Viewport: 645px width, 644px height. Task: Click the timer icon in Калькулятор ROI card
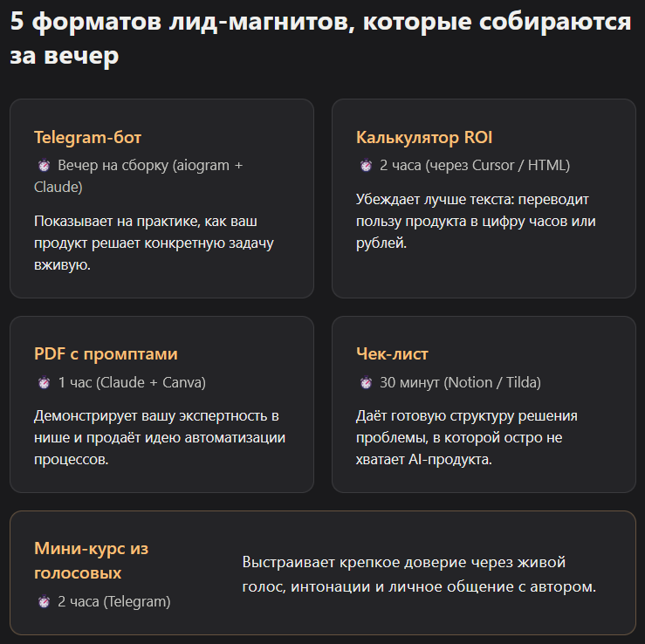coord(366,166)
